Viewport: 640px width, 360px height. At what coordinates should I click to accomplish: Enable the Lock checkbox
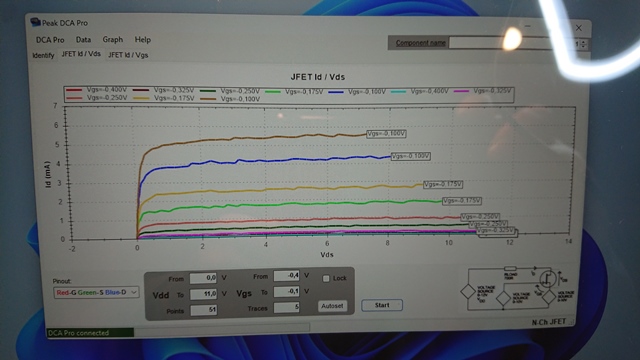[326, 278]
